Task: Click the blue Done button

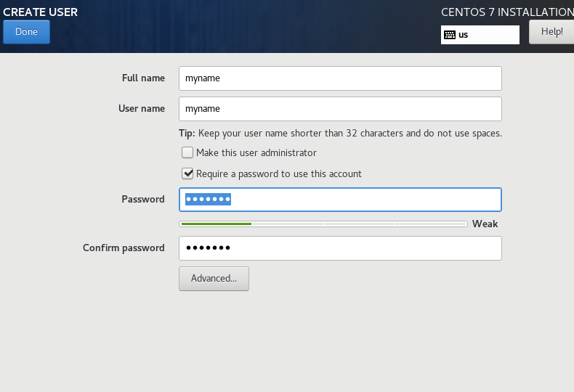Action: [26, 32]
